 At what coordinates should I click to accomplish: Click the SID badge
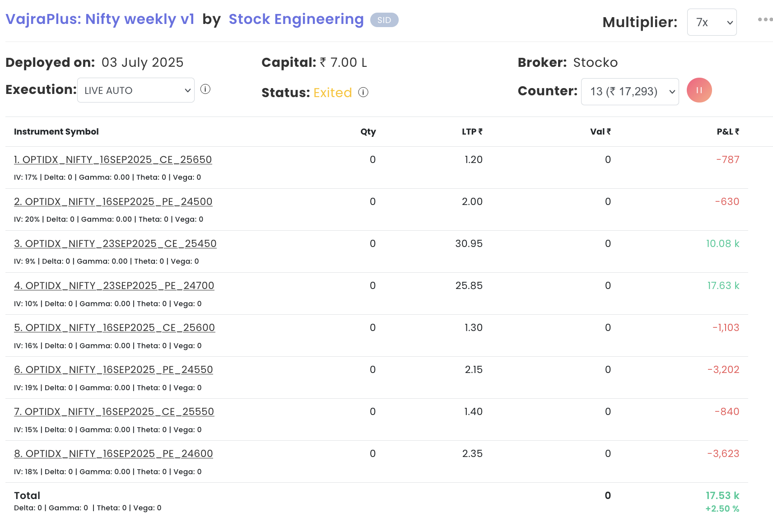click(x=384, y=20)
